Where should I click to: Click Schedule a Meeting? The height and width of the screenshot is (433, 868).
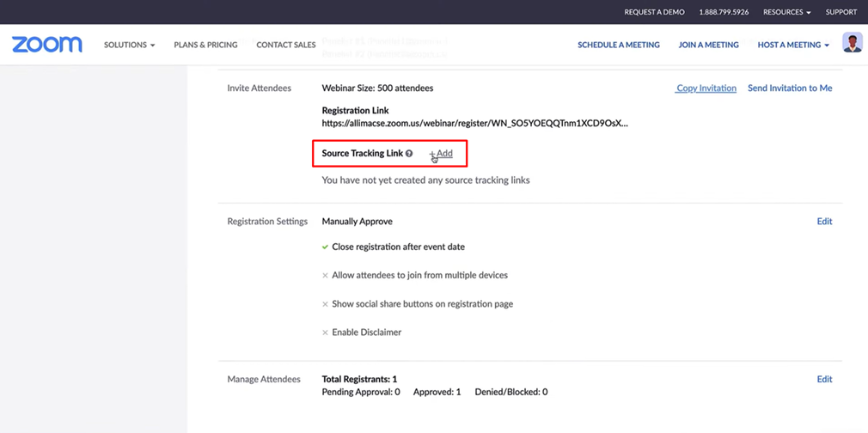618,45
